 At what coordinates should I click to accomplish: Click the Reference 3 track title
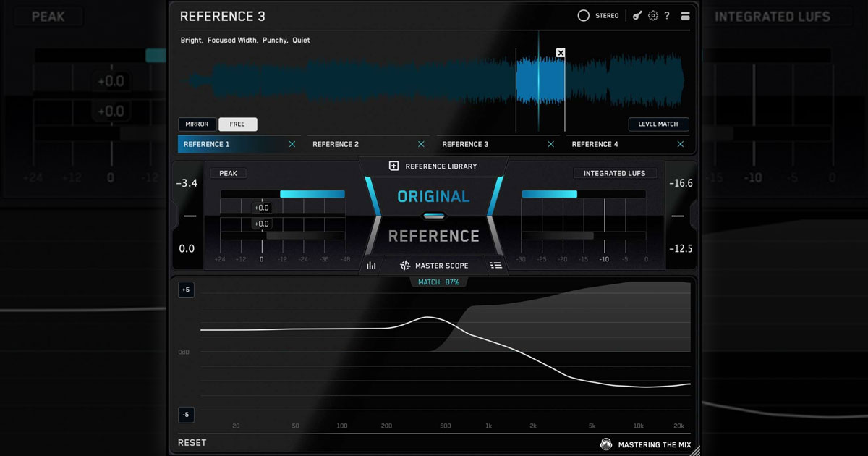click(x=223, y=17)
